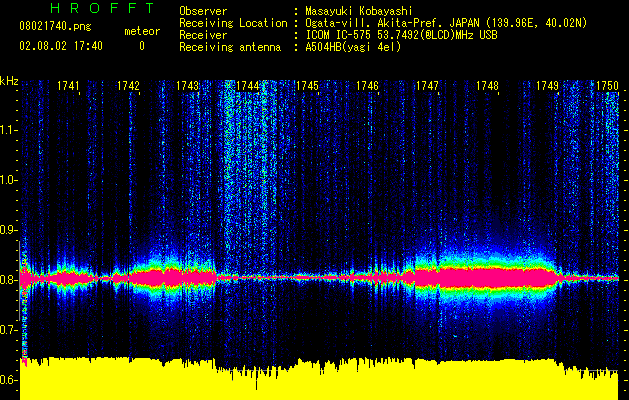Click the meteor count label
The height and width of the screenshot is (400, 629).
(x=142, y=31)
